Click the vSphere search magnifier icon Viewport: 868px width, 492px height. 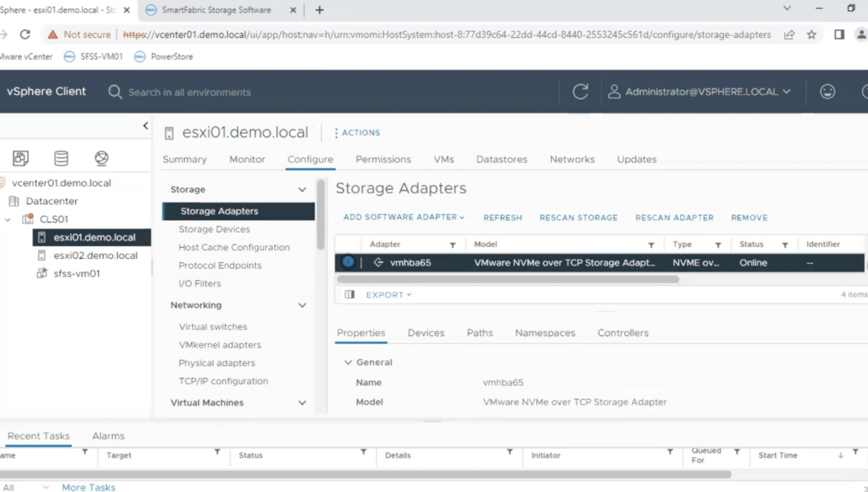pyautogui.click(x=114, y=92)
